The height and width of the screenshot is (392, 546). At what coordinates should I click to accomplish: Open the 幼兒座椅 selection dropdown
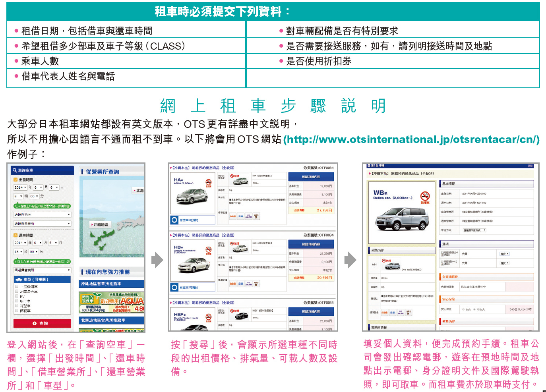[x=504, y=254]
